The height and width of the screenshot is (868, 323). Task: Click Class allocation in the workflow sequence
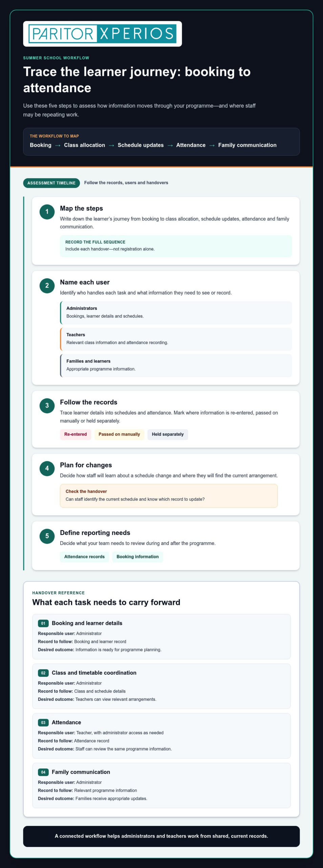84,145
